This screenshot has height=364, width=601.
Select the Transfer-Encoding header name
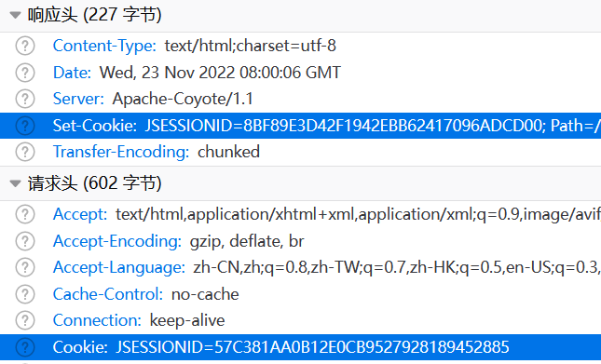point(121,152)
